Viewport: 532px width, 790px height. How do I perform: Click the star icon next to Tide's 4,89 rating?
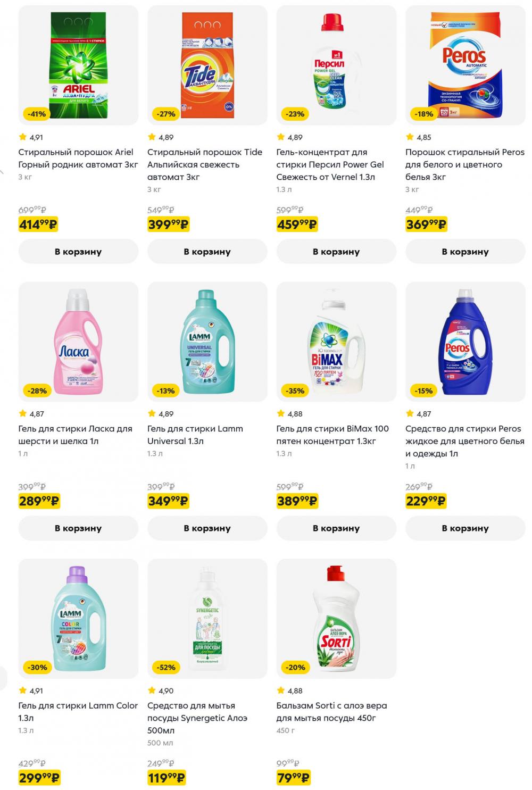(151, 136)
